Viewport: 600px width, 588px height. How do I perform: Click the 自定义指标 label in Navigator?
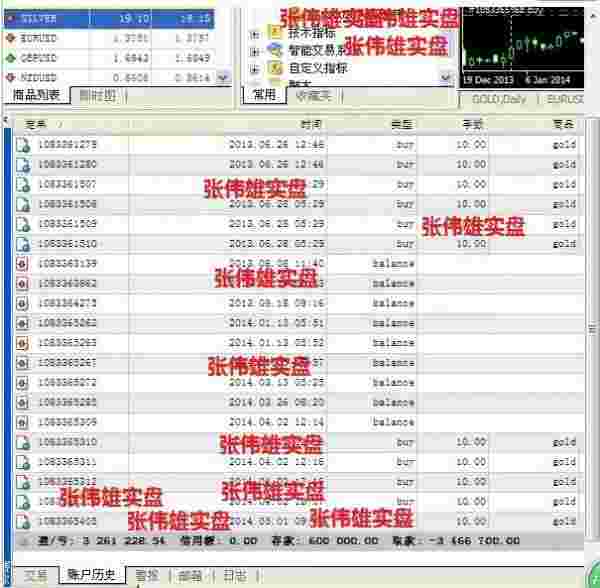[318, 68]
